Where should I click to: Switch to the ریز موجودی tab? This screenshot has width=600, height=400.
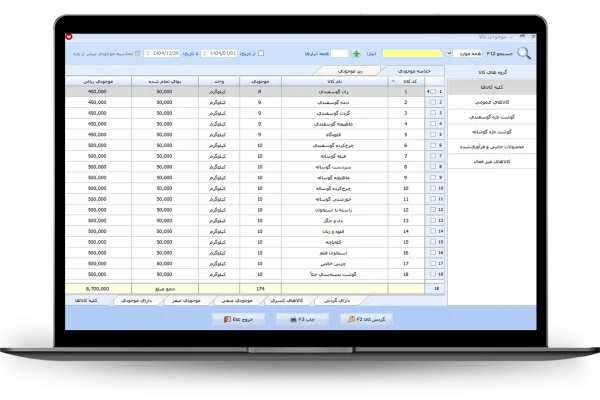pyautogui.click(x=350, y=71)
